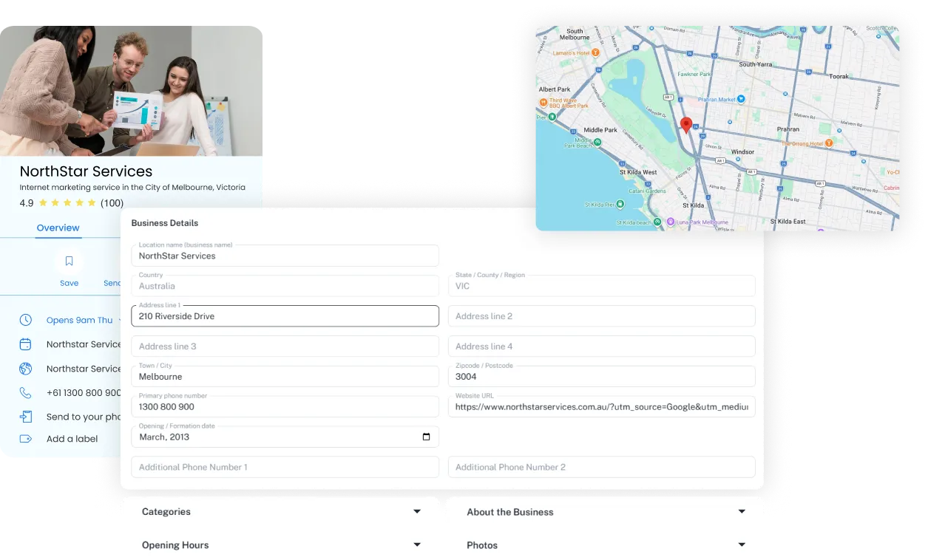Click the State field showing VIC
This screenshot has height=560, width=928.
(601, 286)
